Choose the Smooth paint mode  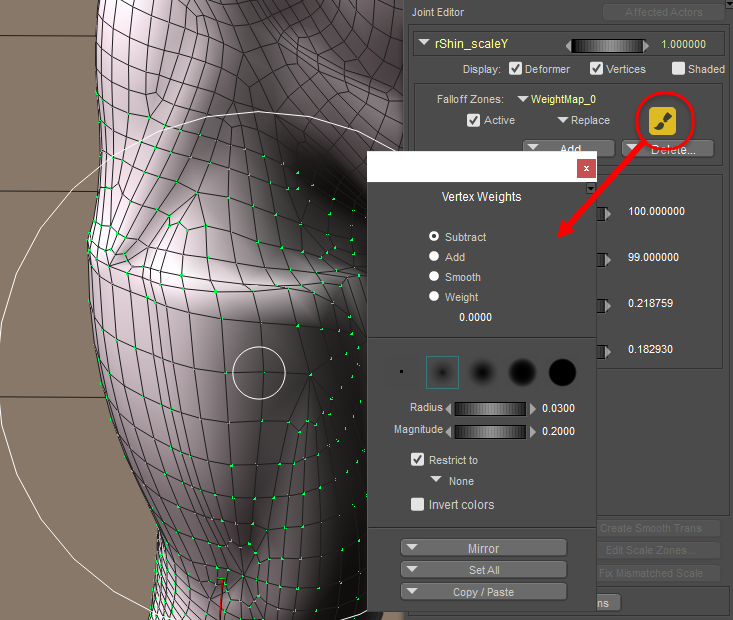click(x=434, y=277)
